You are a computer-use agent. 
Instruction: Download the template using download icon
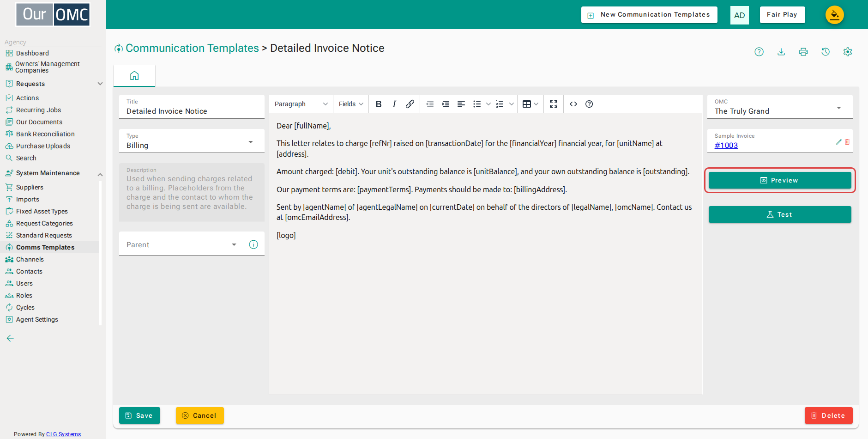pos(781,52)
